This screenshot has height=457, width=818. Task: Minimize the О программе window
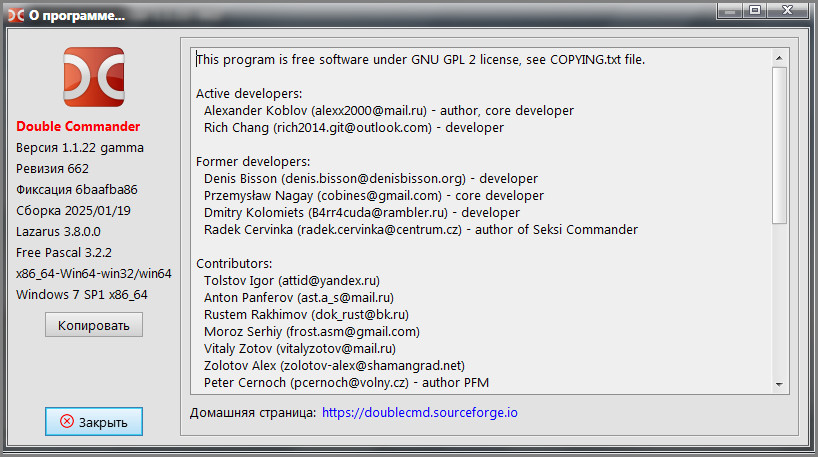tap(730, 10)
